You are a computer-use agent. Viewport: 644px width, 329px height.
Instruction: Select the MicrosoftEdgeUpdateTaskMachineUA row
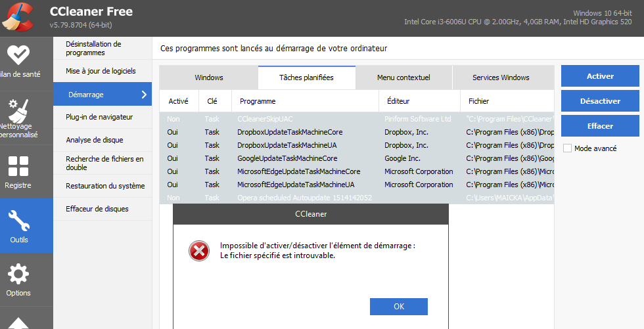[x=356, y=185]
